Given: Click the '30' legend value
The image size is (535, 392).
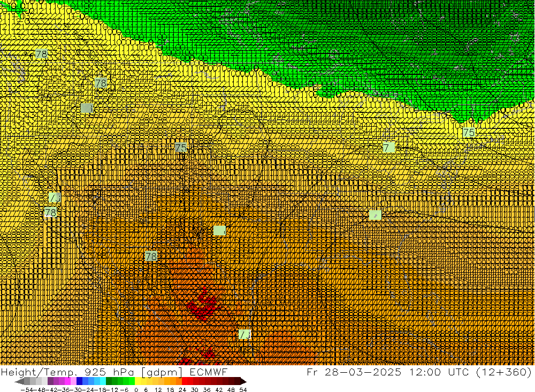Looking at the screenshot, I should point(195,390).
